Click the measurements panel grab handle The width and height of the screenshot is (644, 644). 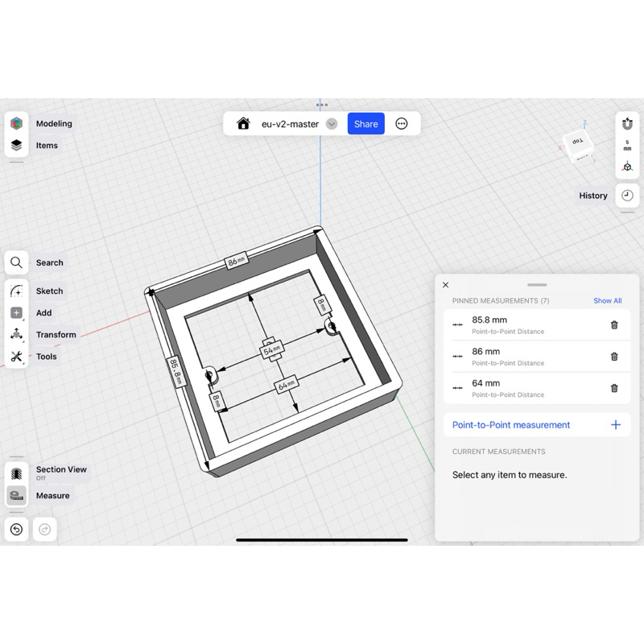537,285
